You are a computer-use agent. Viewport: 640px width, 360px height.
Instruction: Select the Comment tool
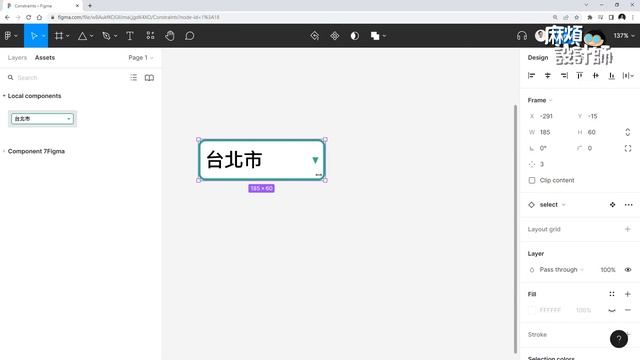tap(189, 36)
